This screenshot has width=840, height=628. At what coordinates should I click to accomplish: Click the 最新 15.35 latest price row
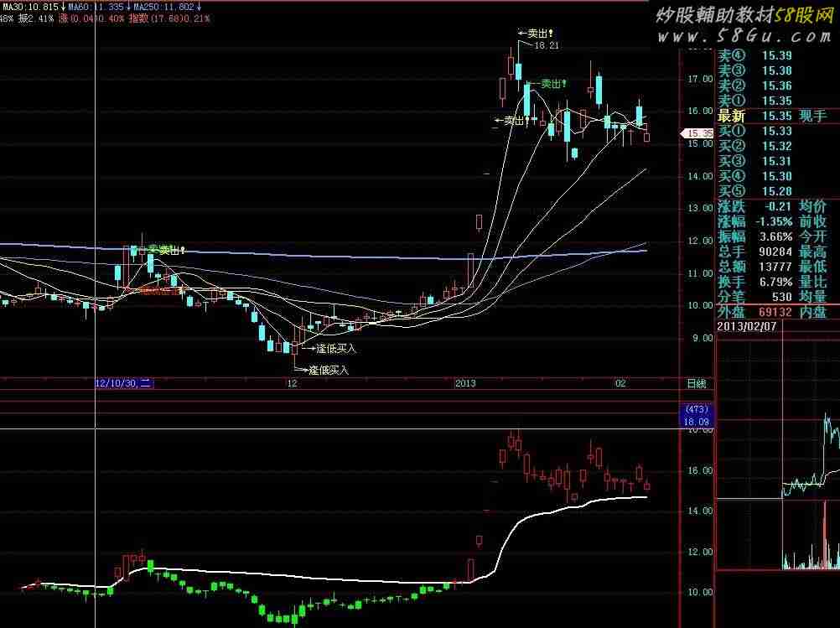pos(754,116)
